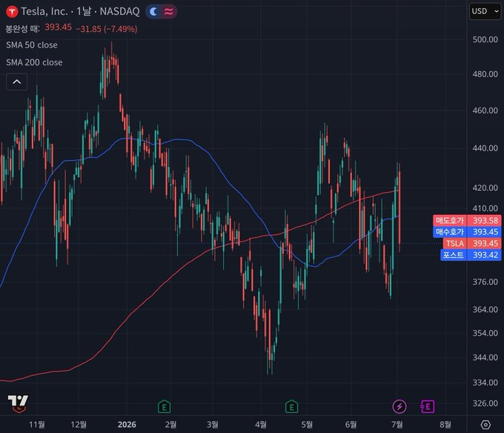This screenshot has width=504, height=433.
Task: Click the pink wavy approximate-data icon
Action: coord(168,12)
